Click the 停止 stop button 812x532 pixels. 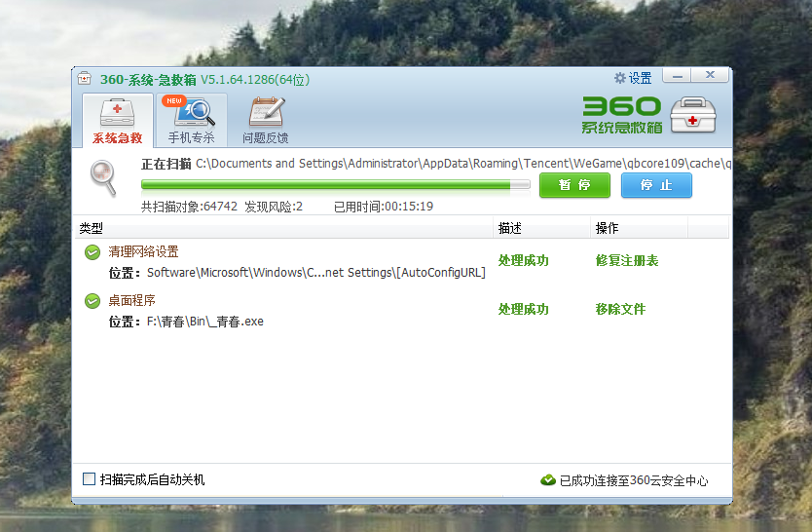656,185
